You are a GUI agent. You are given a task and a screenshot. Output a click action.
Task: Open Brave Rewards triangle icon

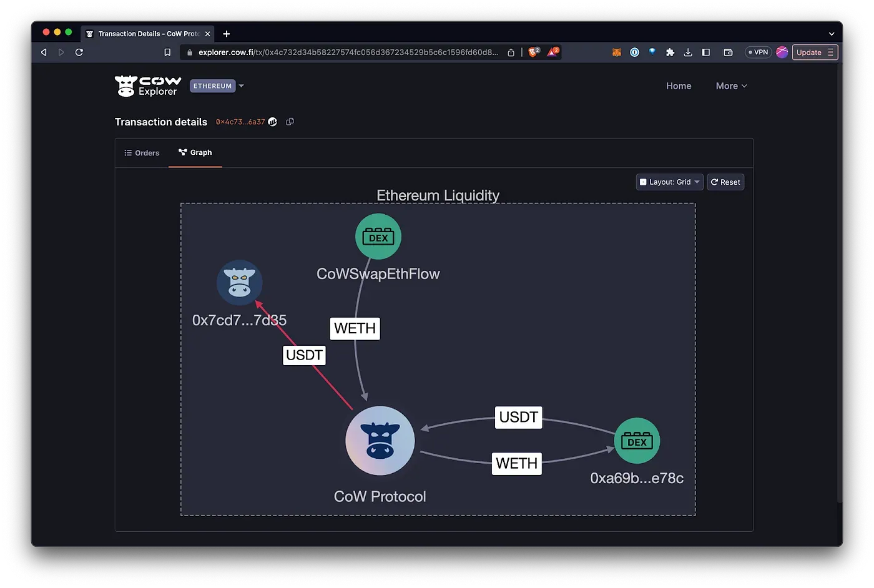coord(553,52)
